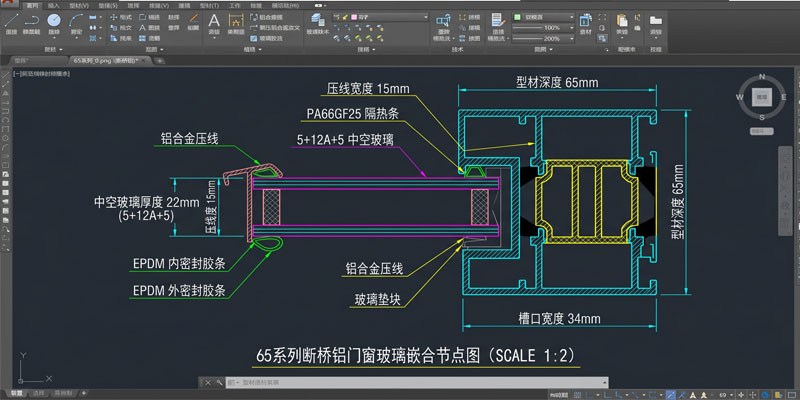Expand the command line history arrow
Viewport: 800px width, 400px height.
pyautogui.click(x=605, y=382)
